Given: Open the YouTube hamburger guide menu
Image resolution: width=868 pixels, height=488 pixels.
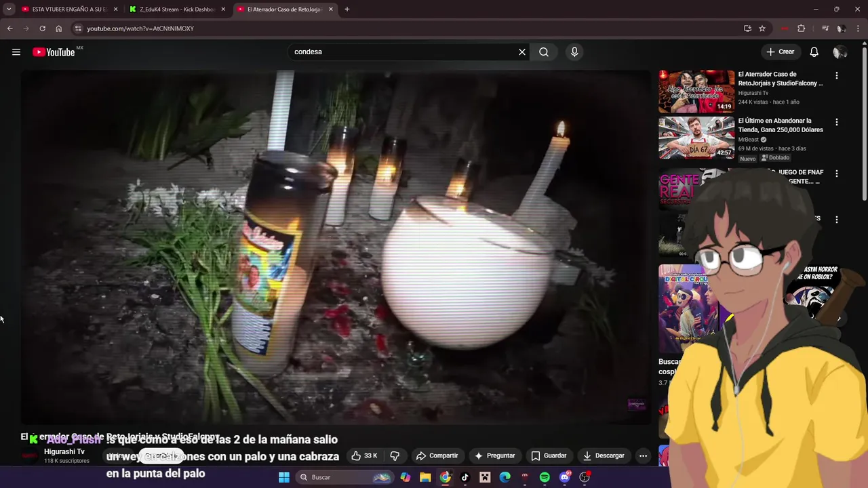Looking at the screenshot, I should point(16,52).
